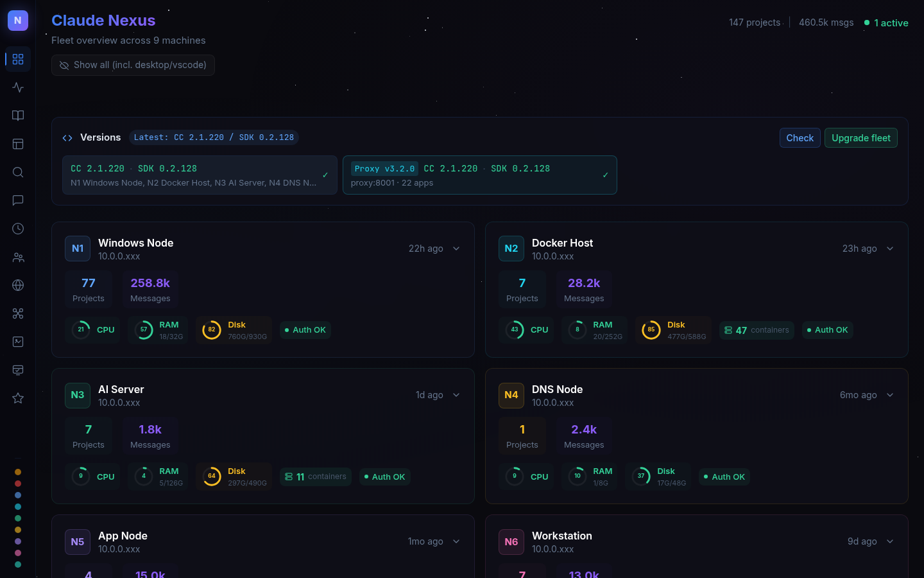The width and height of the screenshot is (924, 578).
Task: Select the pink dot in sidebar bottom
Action: [18, 553]
